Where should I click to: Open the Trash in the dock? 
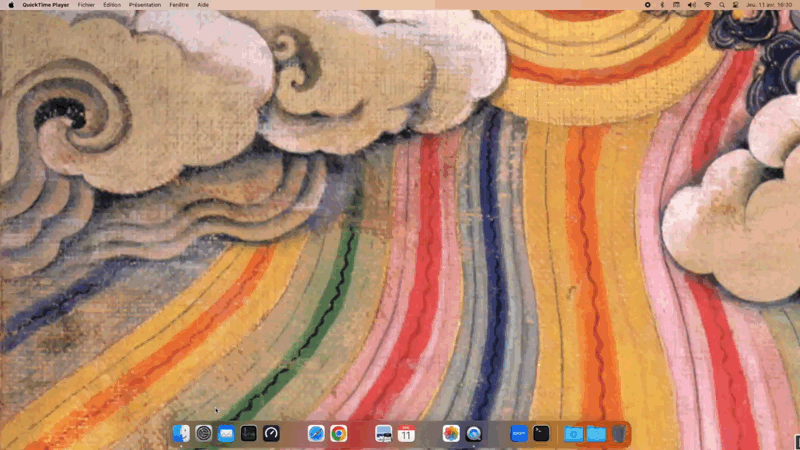tap(619, 433)
